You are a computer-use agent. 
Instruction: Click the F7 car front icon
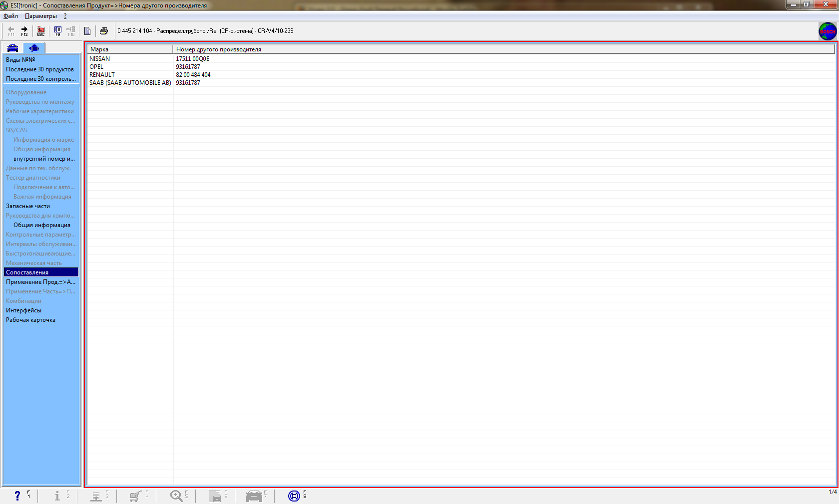point(254,496)
